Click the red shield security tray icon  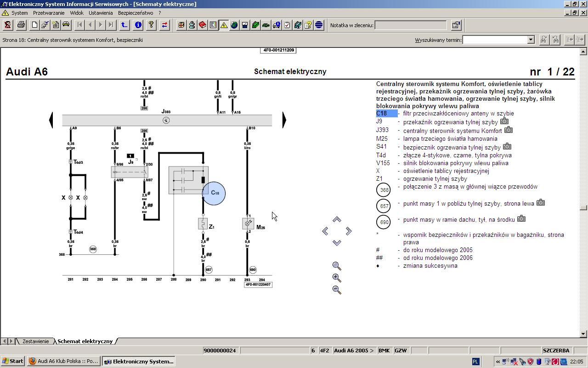[x=530, y=362]
